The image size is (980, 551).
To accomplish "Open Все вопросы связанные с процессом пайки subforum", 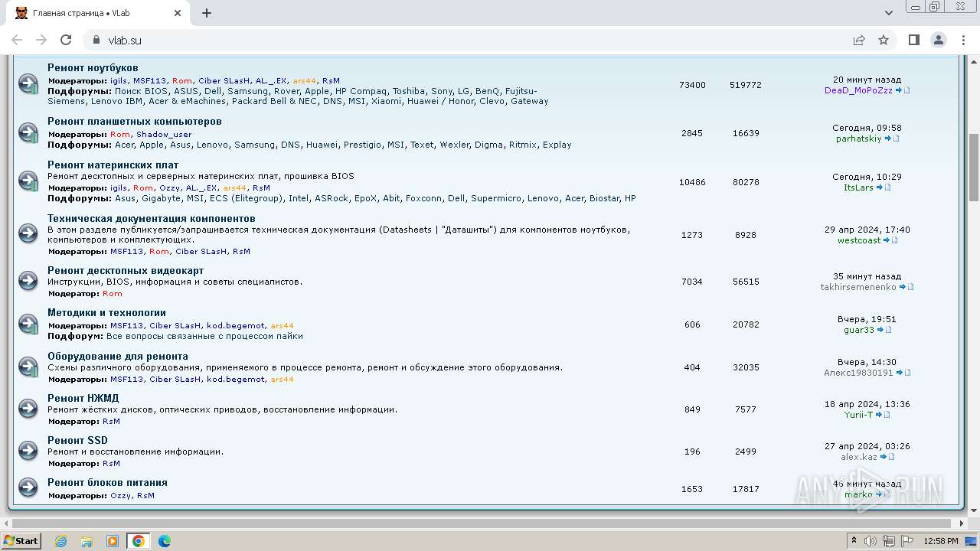I will [204, 336].
